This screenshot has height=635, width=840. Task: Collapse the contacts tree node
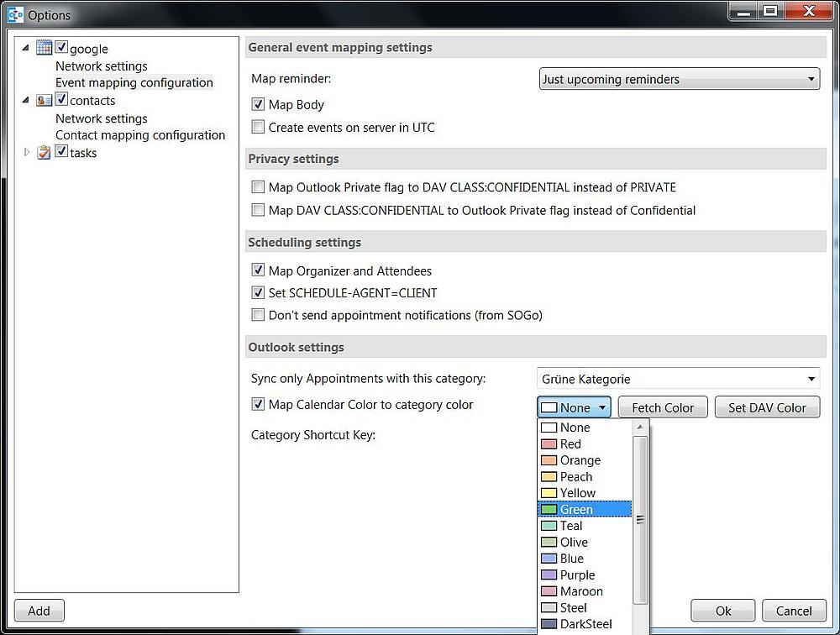point(26,100)
